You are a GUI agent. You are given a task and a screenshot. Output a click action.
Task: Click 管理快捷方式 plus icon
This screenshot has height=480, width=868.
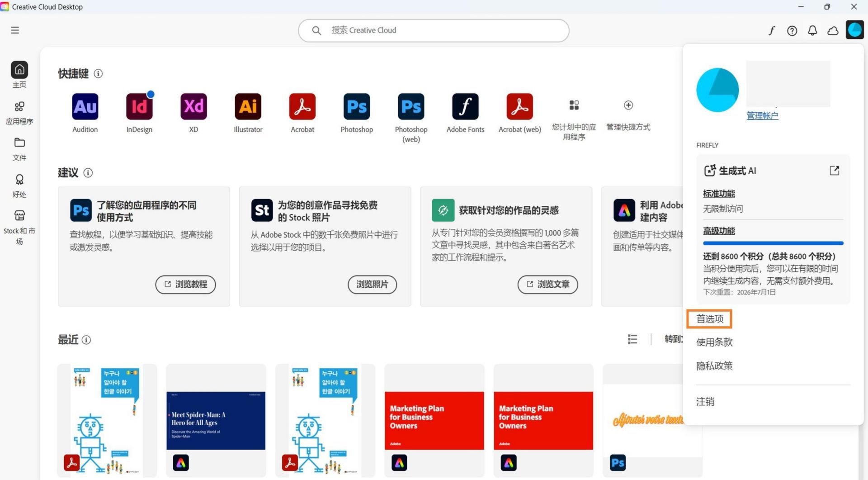[628, 105]
